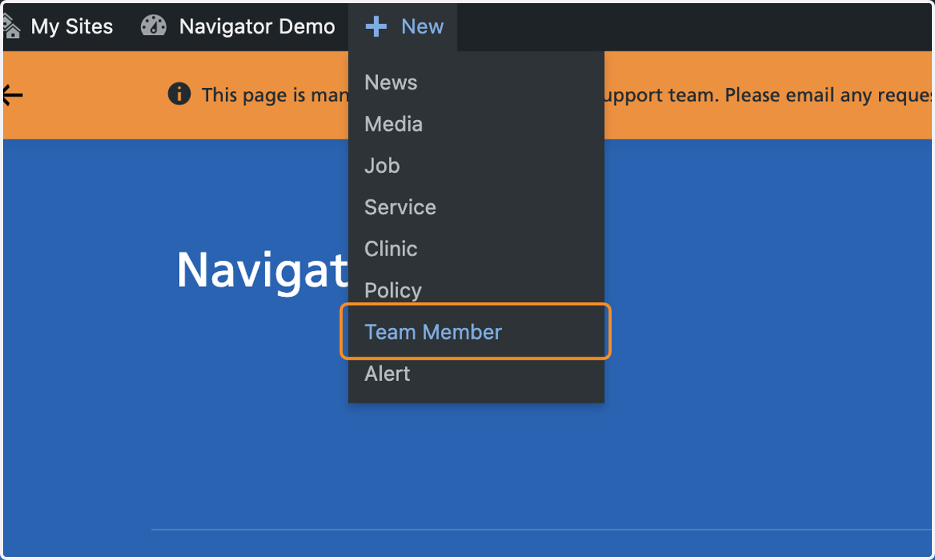Image resolution: width=935 pixels, height=560 pixels.
Task: Click the info icon in orange banner
Action: tap(179, 95)
